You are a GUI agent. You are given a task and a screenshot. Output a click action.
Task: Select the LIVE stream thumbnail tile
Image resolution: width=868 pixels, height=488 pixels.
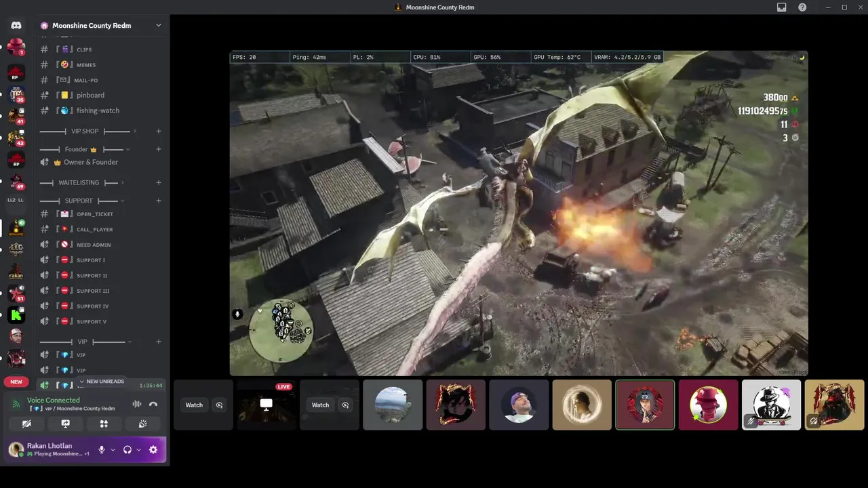point(267,405)
